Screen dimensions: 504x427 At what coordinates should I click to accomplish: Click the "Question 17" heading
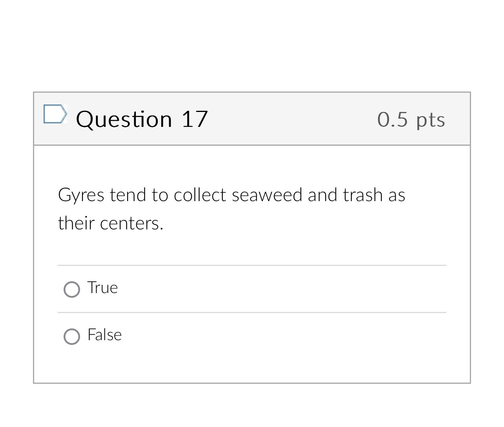pyautogui.click(x=142, y=119)
